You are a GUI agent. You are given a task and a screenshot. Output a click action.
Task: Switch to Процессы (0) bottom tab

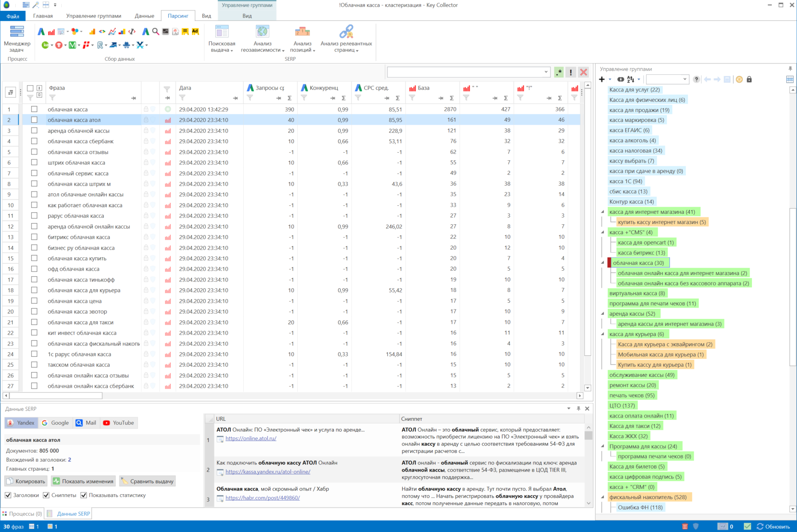[x=22, y=514]
